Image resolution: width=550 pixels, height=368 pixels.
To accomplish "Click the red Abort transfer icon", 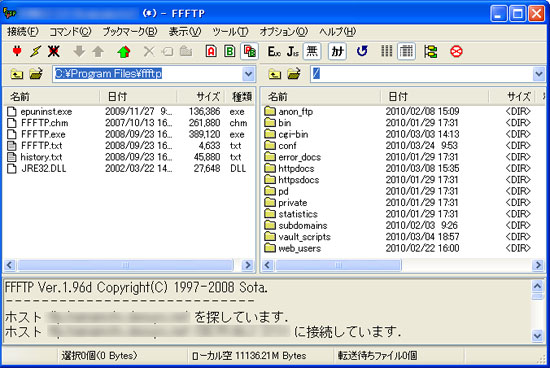I will point(456,52).
